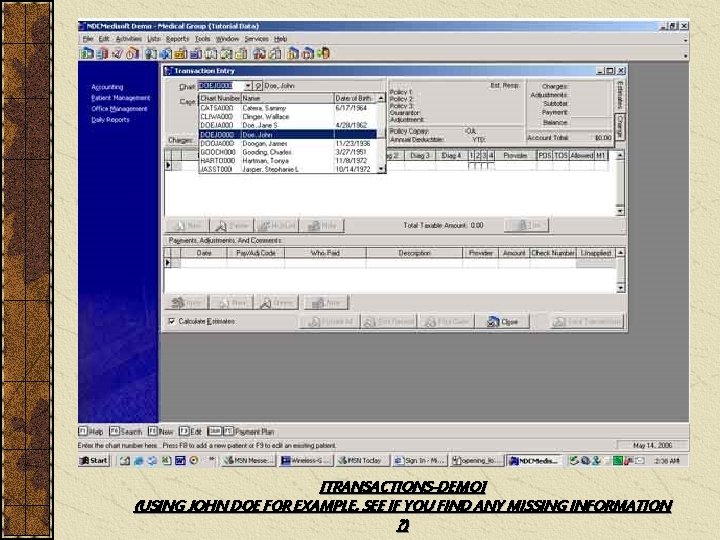Image resolution: width=720 pixels, height=540 pixels.
Task: Select patient row Gooding, Charles
Action: pos(287,152)
